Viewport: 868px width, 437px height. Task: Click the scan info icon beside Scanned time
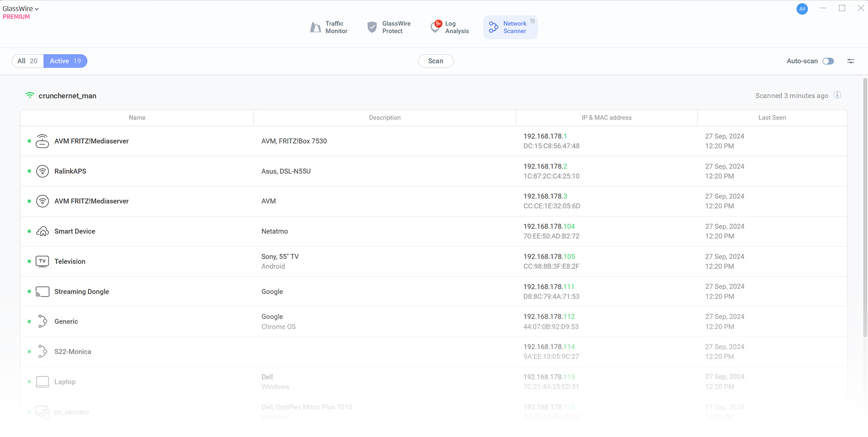[x=837, y=95]
